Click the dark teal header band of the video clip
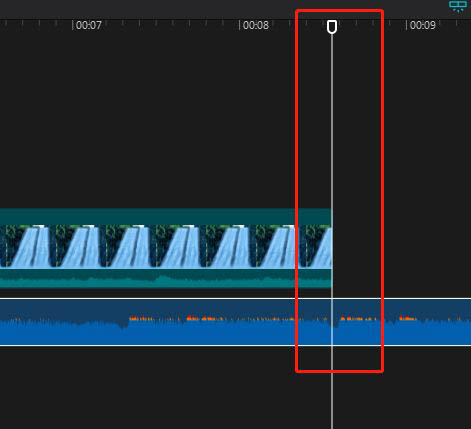Viewport: 471px width, 429px height. [x=166, y=216]
